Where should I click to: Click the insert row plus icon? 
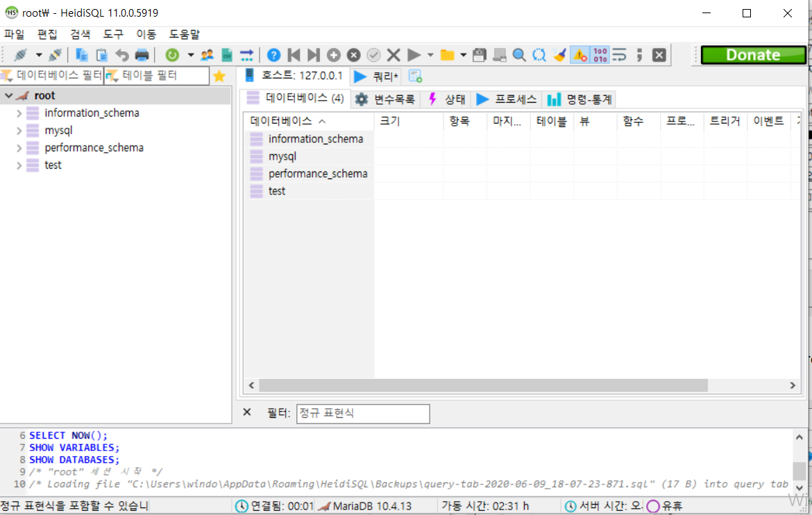click(x=334, y=55)
